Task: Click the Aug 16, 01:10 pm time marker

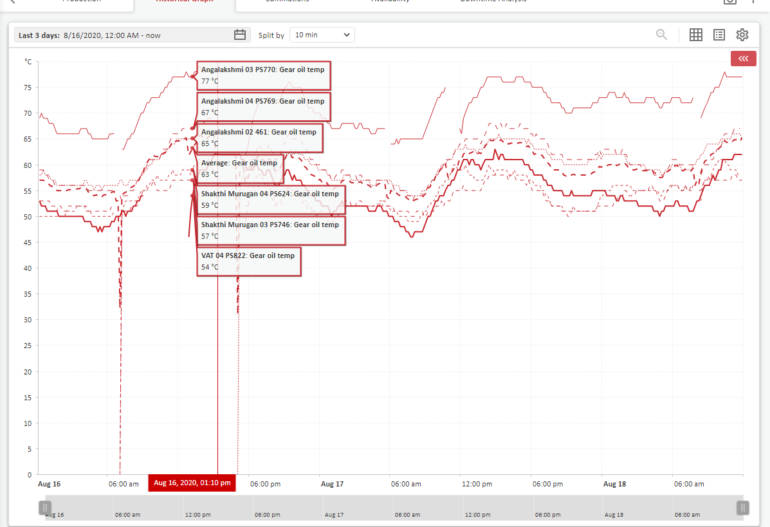Action: coord(192,483)
